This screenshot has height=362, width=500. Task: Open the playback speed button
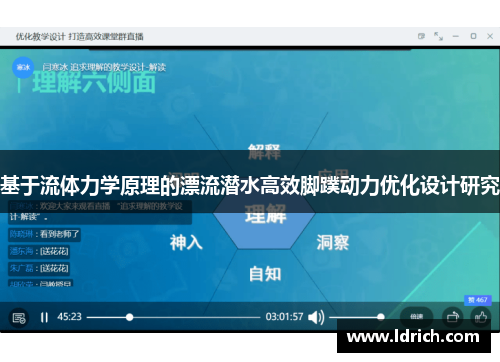click(x=417, y=317)
